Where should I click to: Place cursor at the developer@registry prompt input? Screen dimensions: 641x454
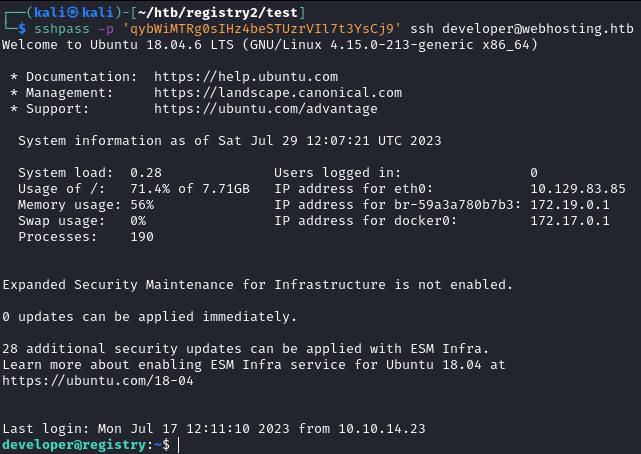[179, 444]
